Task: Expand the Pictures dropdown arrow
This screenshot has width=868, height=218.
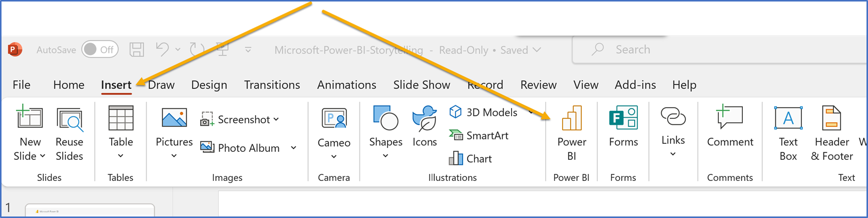Action: tap(174, 156)
